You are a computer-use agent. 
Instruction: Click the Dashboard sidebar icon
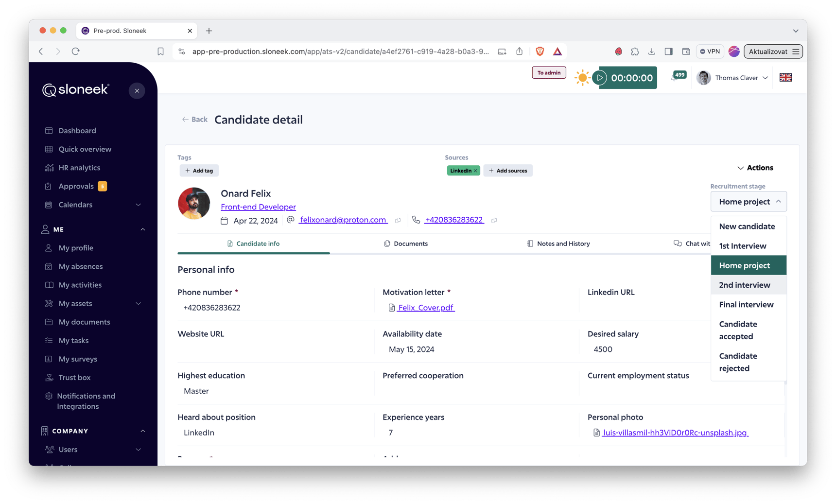(x=49, y=131)
